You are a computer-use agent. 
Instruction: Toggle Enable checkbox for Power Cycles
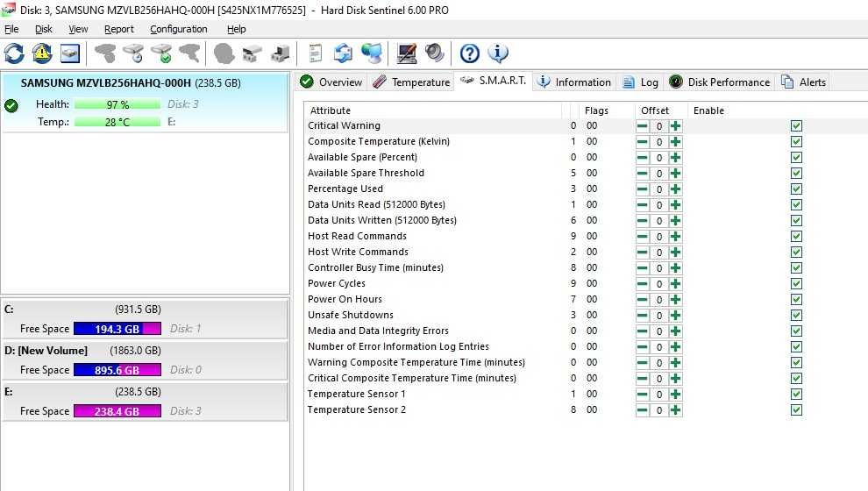coord(796,284)
